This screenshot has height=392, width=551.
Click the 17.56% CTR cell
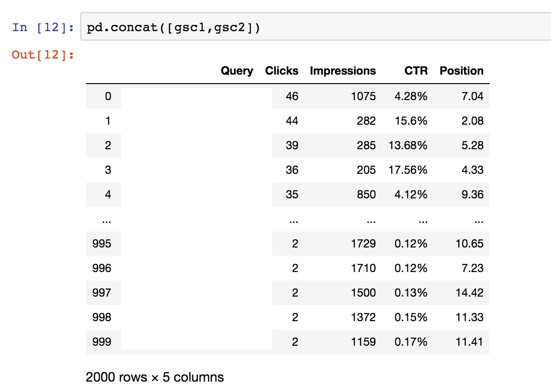coord(408,170)
